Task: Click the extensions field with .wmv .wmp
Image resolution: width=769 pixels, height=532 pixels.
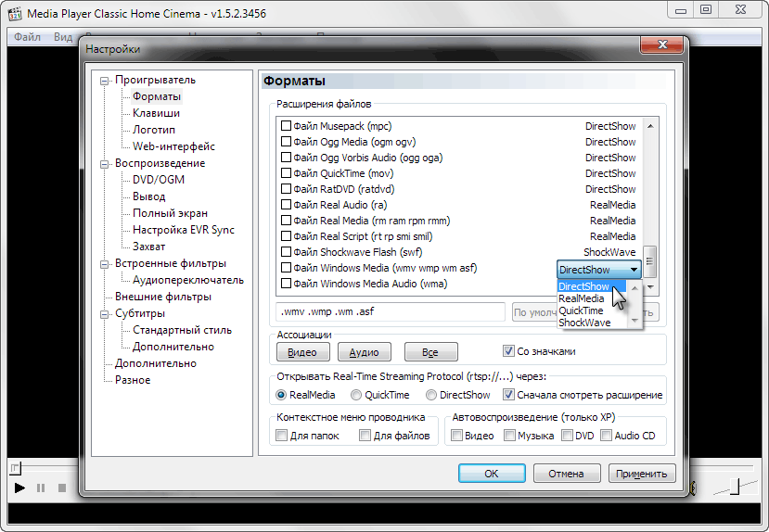Action: point(391,312)
